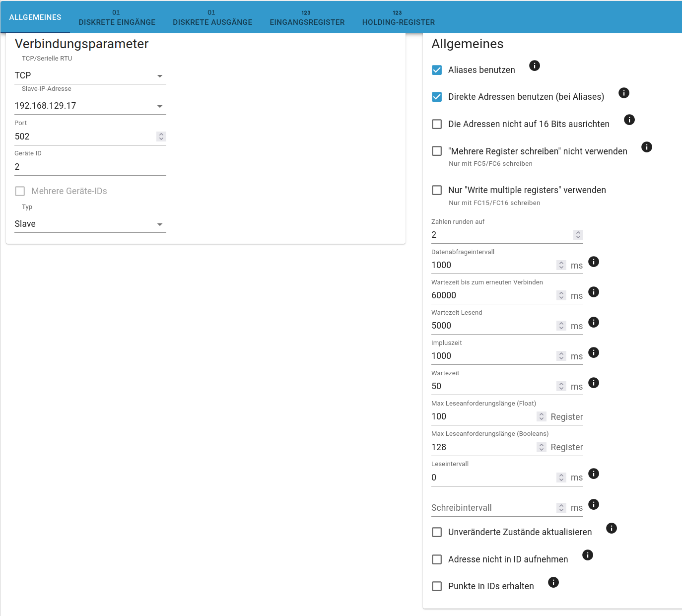Show info for Schreibintervall field
682x616 pixels.
tap(593, 504)
